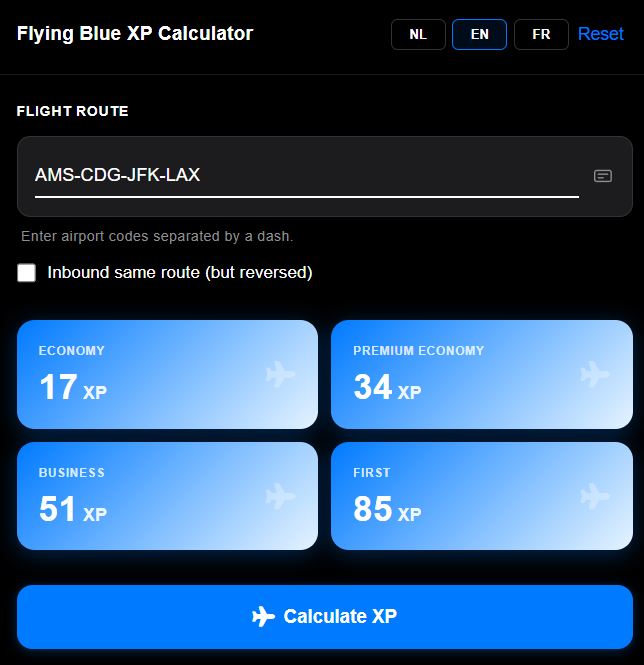This screenshot has height=665, width=644.
Task: Select the EN language option
Action: click(479, 34)
